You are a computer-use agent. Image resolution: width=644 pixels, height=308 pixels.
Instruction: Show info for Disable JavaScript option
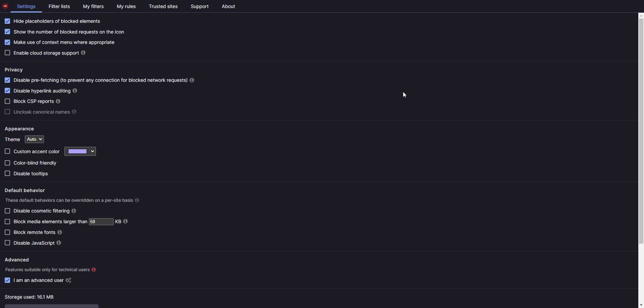tap(59, 243)
